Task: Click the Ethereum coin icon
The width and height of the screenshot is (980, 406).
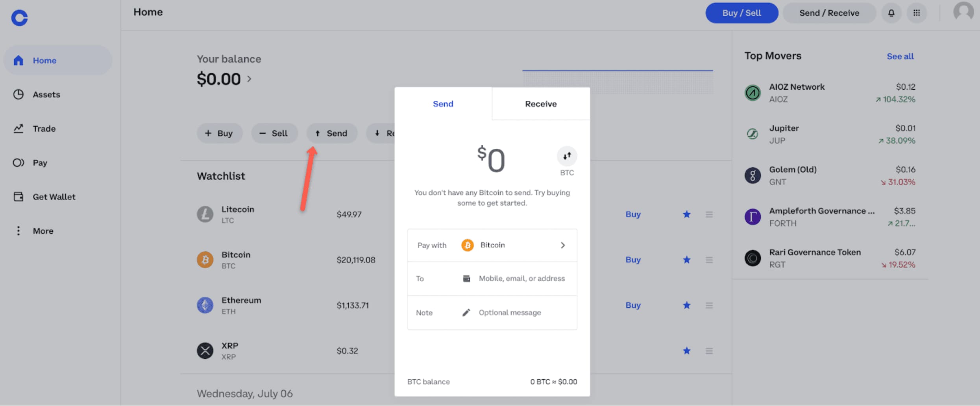Action: (x=205, y=305)
